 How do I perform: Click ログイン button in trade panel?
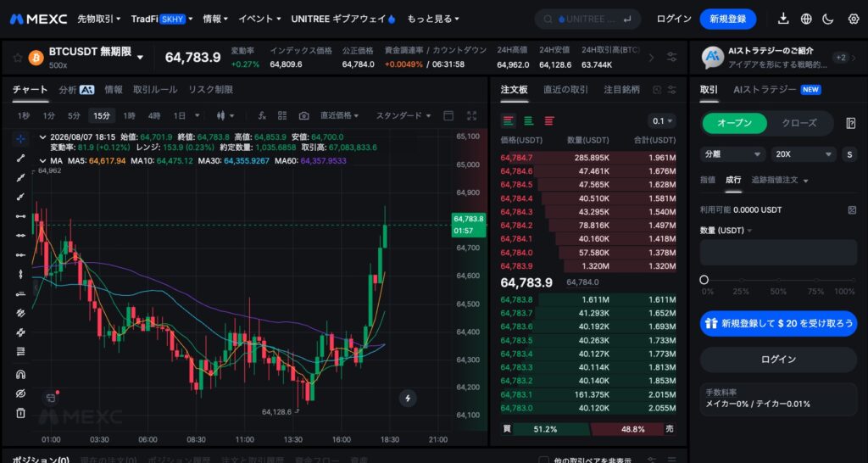tap(778, 360)
